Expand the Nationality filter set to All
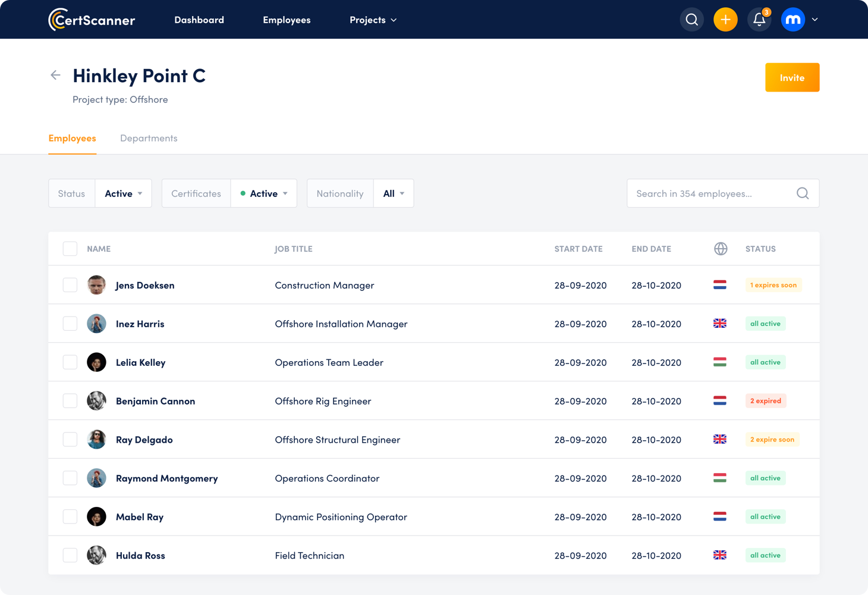868x595 pixels. (393, 193)
